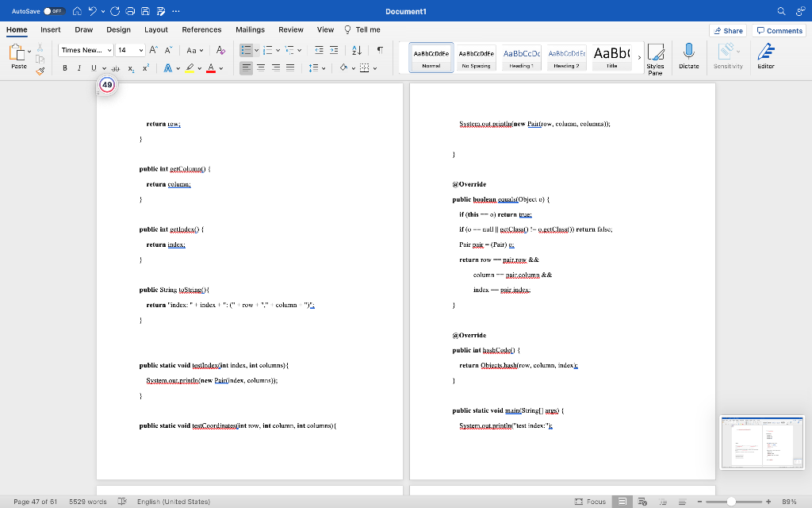812x508 pixels.
Task: Align text right
Action: click(276, 68)
